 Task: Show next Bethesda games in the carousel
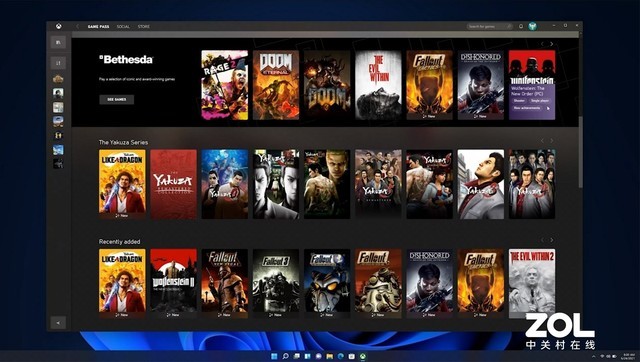coord(552,44)
